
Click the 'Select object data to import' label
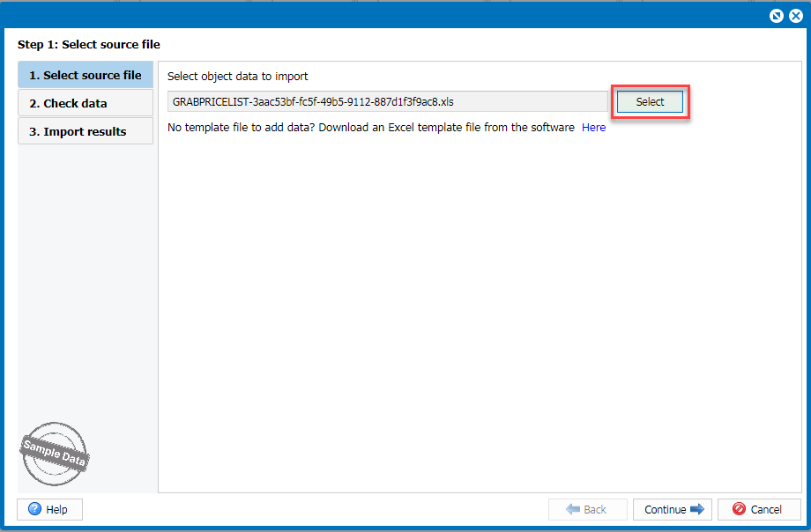pyautogui.click(x=238, y=77)
